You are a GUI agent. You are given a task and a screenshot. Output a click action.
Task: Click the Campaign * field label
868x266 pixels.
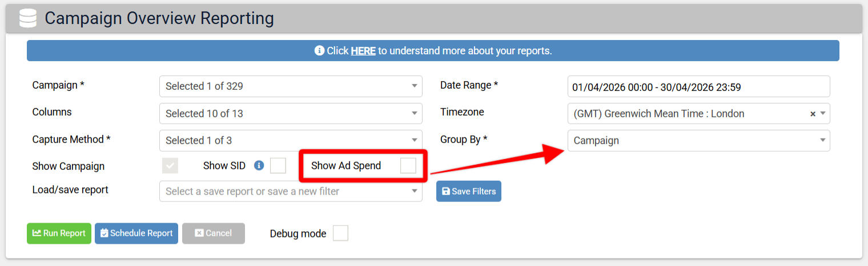58,85
